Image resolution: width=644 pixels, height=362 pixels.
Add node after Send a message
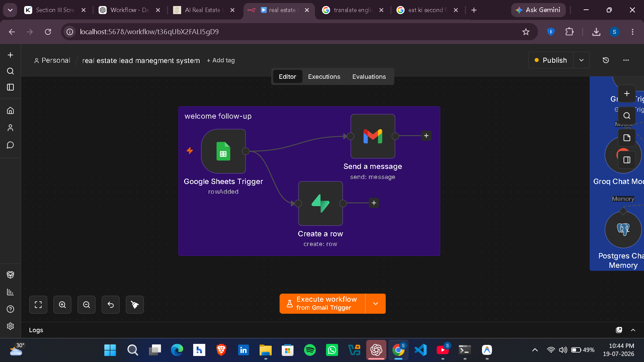[426, 136]
